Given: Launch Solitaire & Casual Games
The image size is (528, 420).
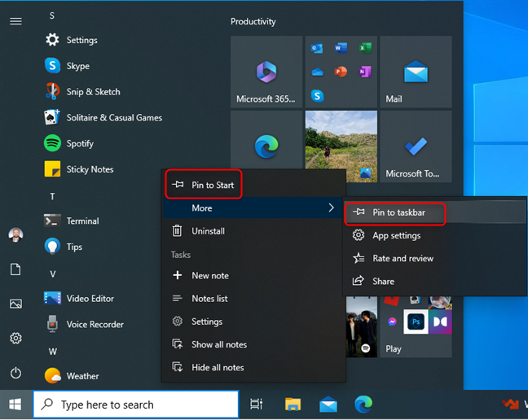Looking at the screenshot, I should click(104, 118).
